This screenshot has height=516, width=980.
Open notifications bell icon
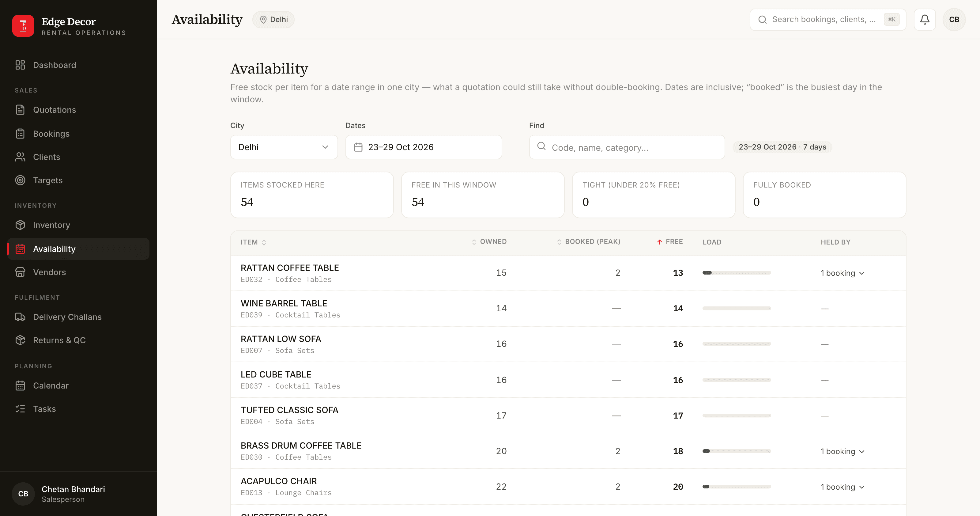[925, 19]
